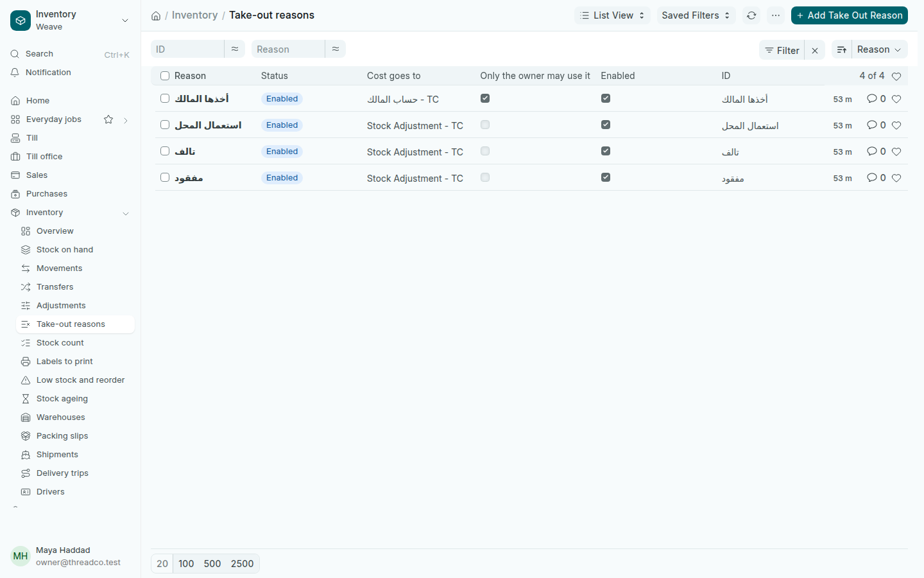Open the Inventory Weave workspace switcher
Screen dimensions: 924x578
(71, 21)
